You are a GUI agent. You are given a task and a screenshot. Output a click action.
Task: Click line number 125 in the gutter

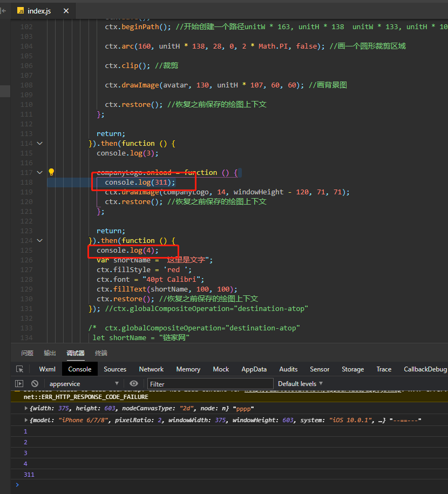coord(26,250)
